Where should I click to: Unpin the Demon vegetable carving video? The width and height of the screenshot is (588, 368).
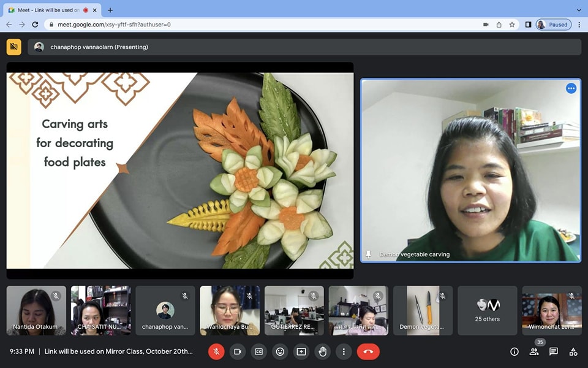[368, 254]
